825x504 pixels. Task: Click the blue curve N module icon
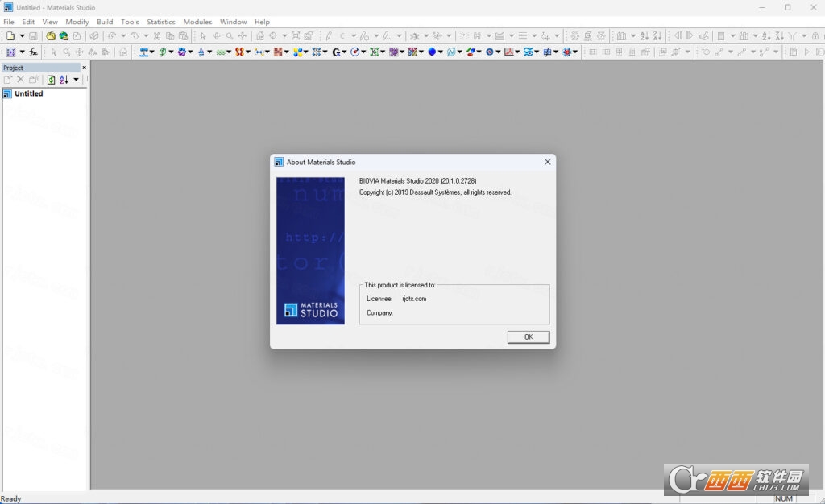451,52
